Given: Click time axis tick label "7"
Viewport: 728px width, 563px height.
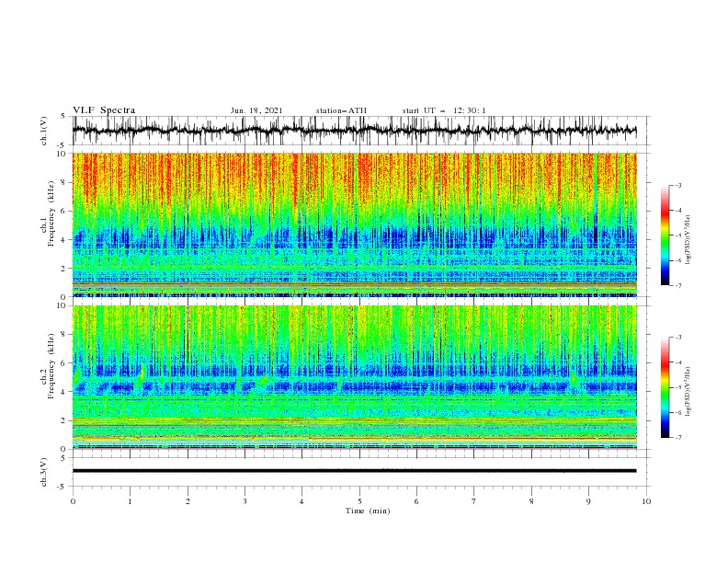Looking at the screenshot, I should pos(474,501).
